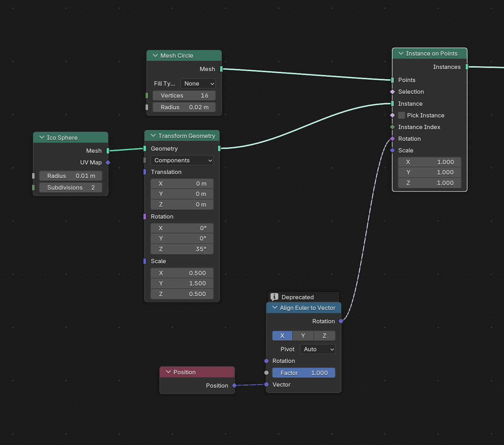Image resolution: width=504 pixels, height=445 pixels.
Task: Open the Components mode dropdown
Action: tap(182, 160)
